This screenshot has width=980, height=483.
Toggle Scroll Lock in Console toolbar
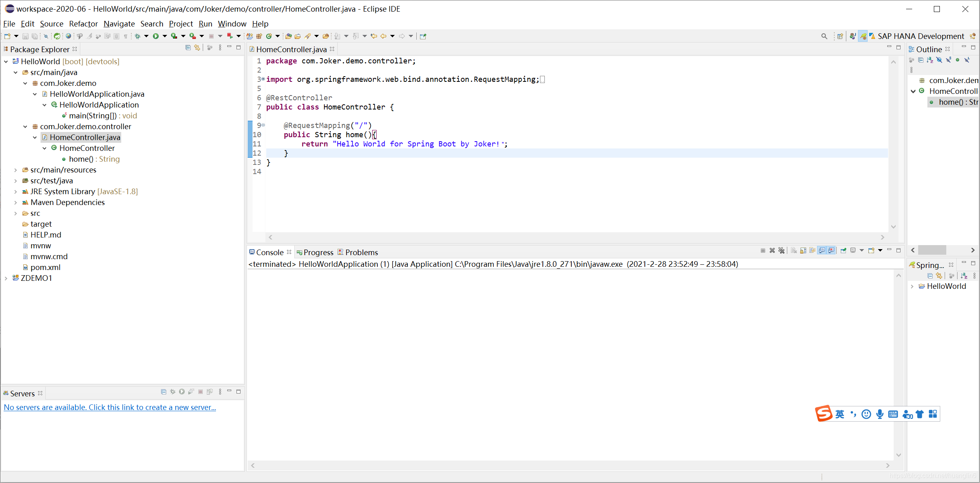coord(803,251)
